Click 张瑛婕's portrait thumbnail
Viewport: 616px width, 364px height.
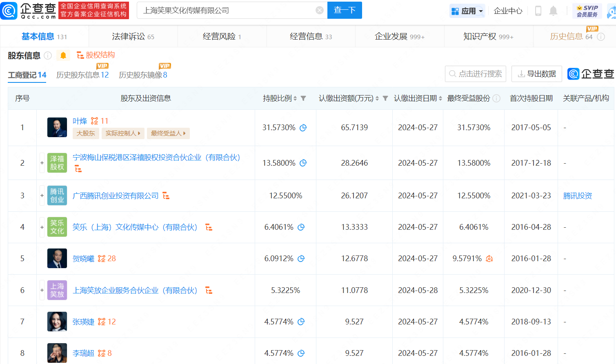point(57,322)
